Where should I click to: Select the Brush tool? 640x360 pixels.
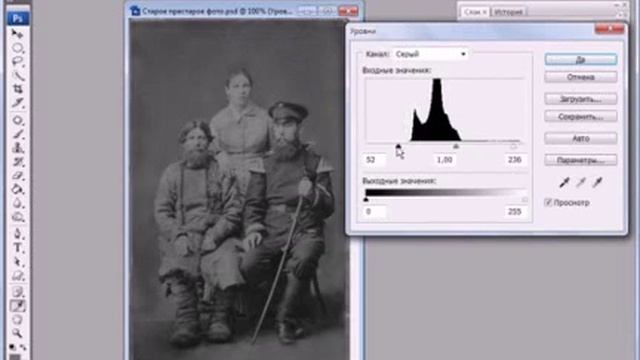[x=18, y=134]
